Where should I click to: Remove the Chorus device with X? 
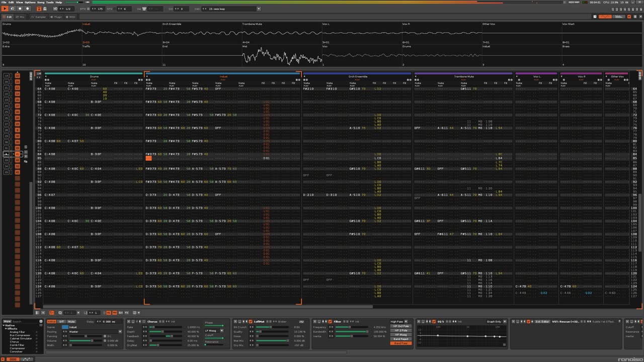(128, 321)
